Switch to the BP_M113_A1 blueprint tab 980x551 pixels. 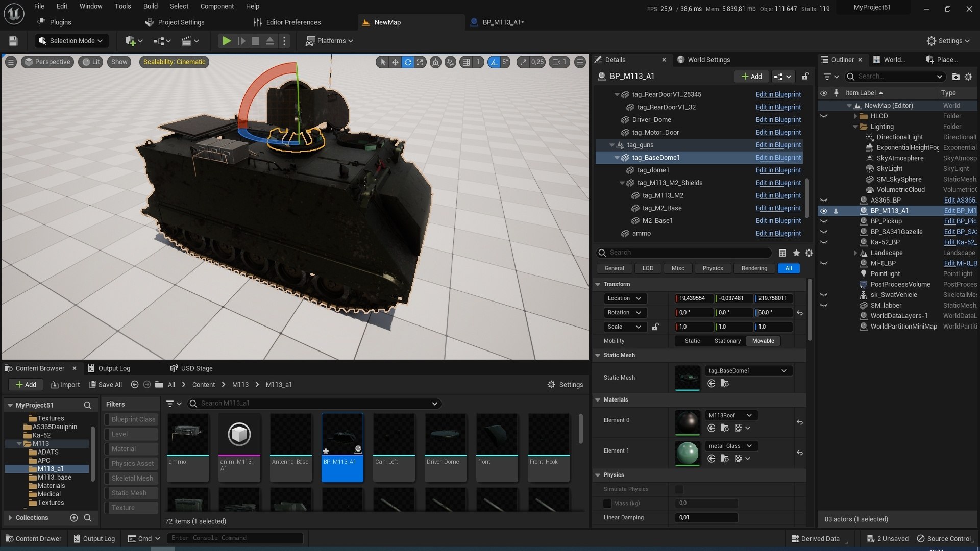[x=502, y=22]
